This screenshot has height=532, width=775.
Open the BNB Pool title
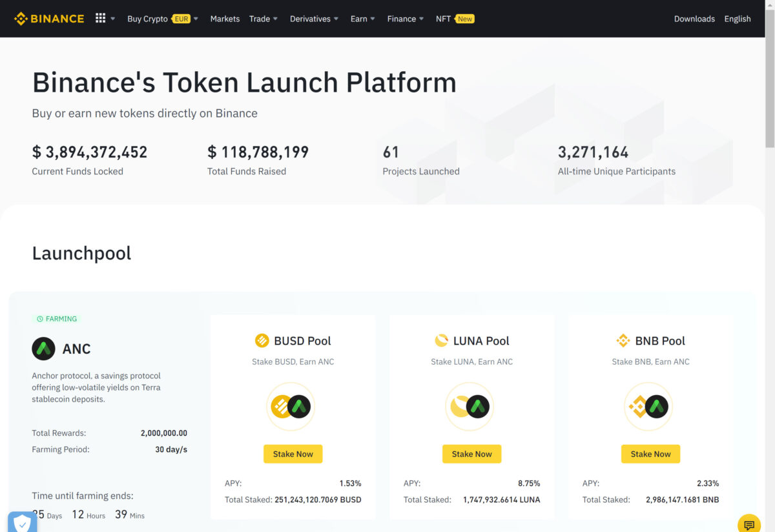(x=660, y=341)
